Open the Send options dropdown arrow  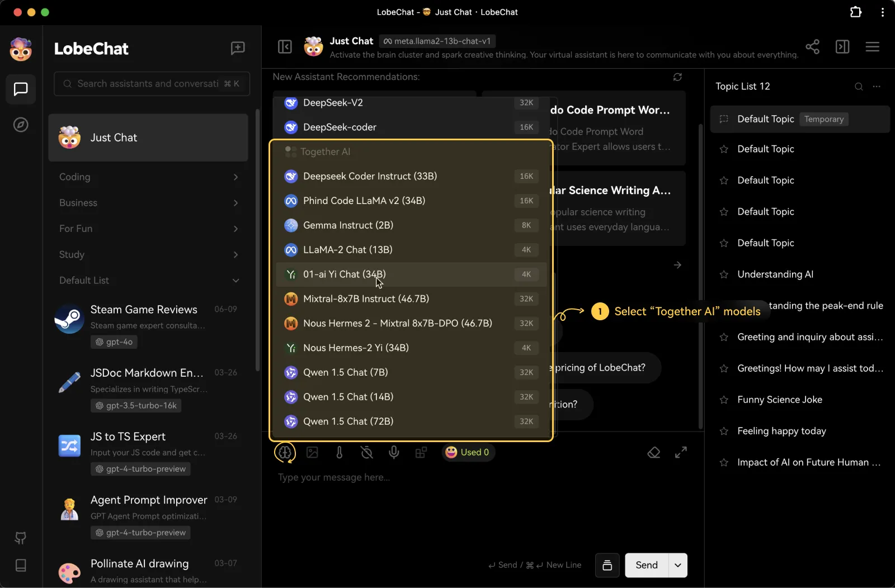pos(677,565)
